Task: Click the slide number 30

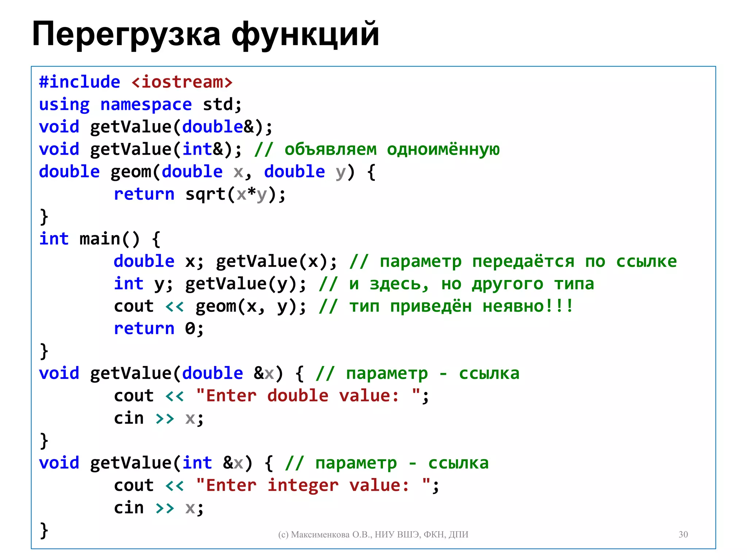Action: click(683, 534)
